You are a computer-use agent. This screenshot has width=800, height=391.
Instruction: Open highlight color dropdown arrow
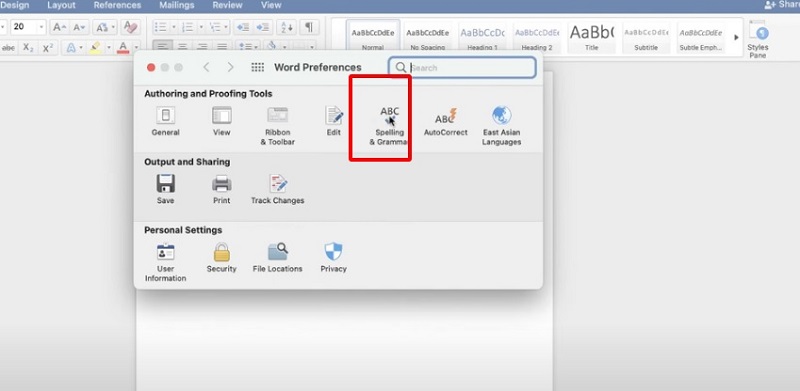(x=108, y=47)
